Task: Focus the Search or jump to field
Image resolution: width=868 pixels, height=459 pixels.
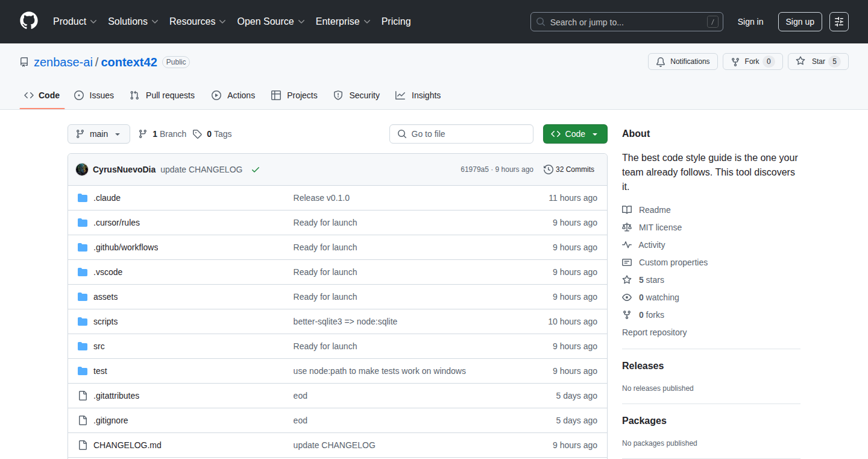Action: pyautogui.click(x=627, y=22)
